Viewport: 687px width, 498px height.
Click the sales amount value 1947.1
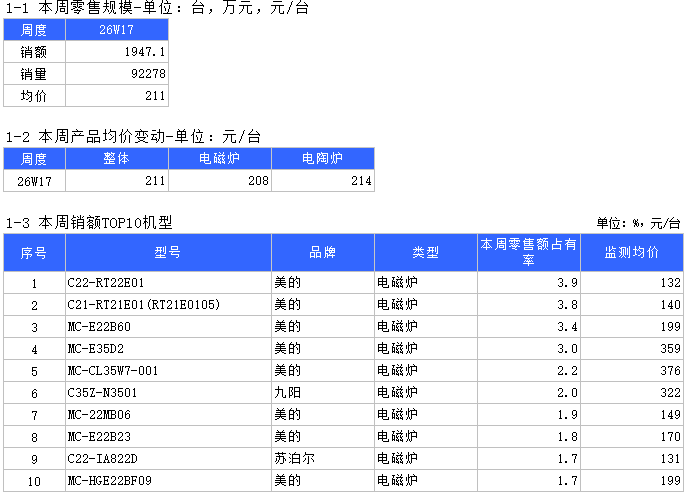(145, 52)
